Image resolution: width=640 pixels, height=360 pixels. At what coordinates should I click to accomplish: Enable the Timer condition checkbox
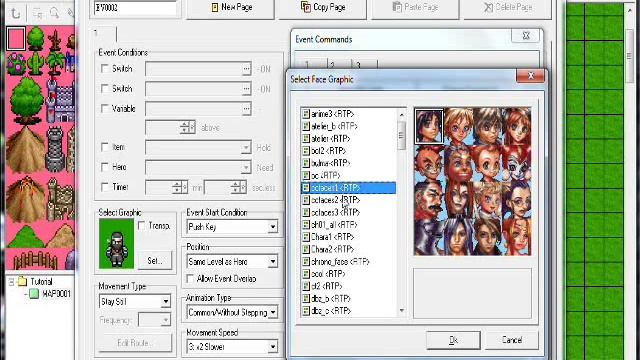point(105,187)
